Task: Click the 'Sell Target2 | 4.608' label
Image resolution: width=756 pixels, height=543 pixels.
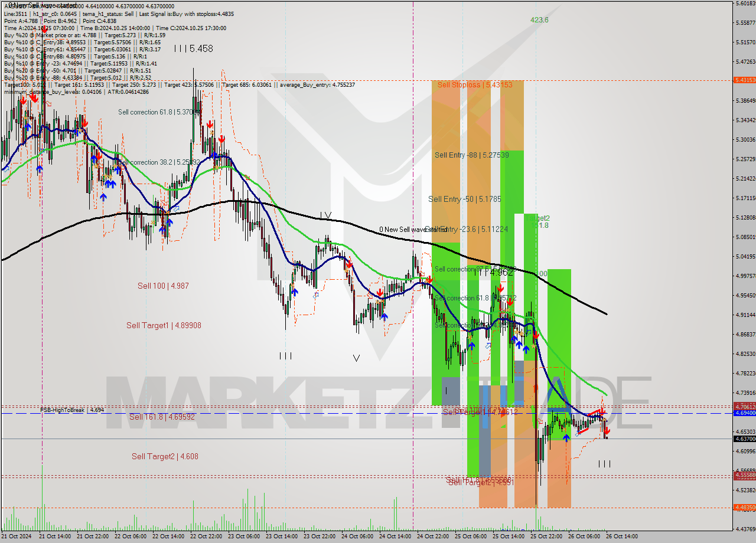Action: (165, 456)
